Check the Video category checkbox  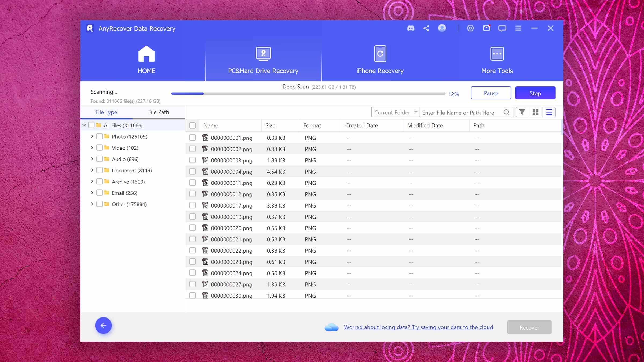[99, 148]
